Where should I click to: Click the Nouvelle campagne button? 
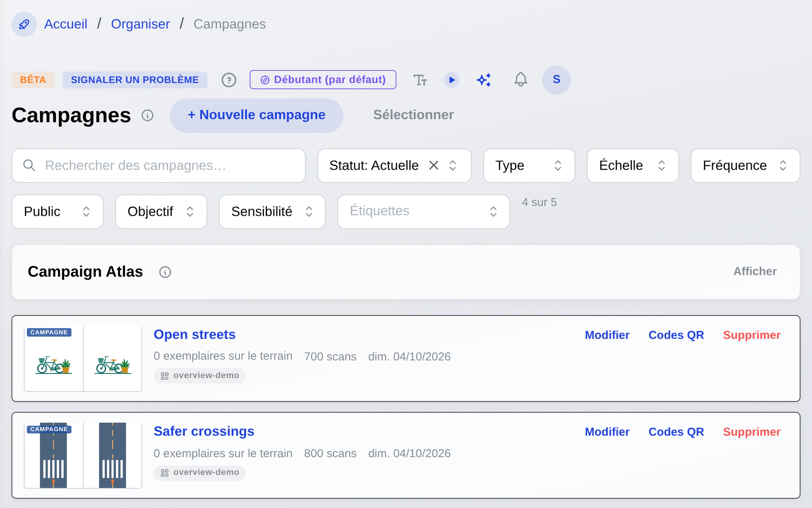point(256,115)
